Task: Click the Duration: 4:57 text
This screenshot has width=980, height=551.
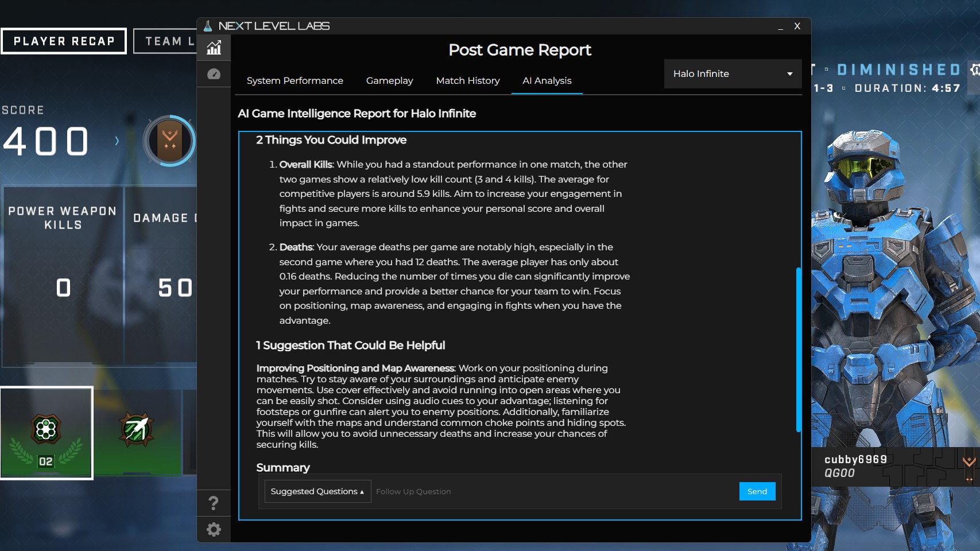Action: pos(907,88)
